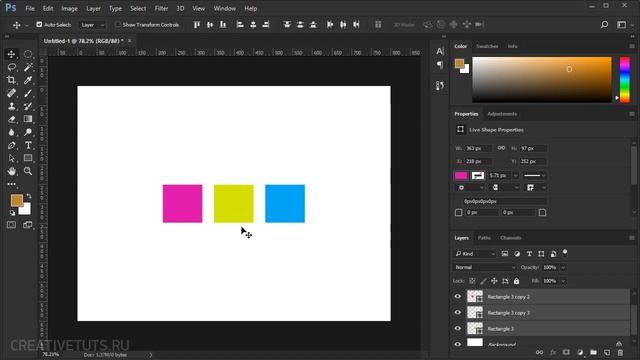Select the Hand tool

click(11, 171)
